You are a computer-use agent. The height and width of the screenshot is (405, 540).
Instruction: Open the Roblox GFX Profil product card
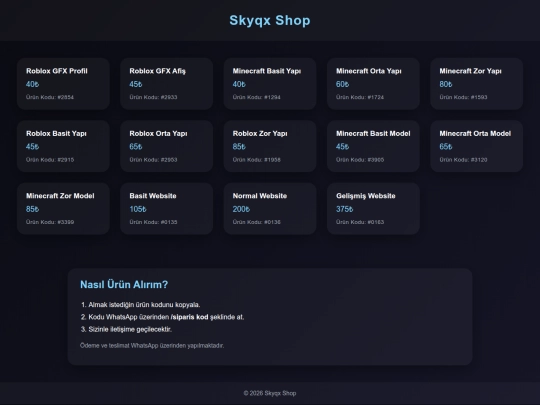click(63, 84)
